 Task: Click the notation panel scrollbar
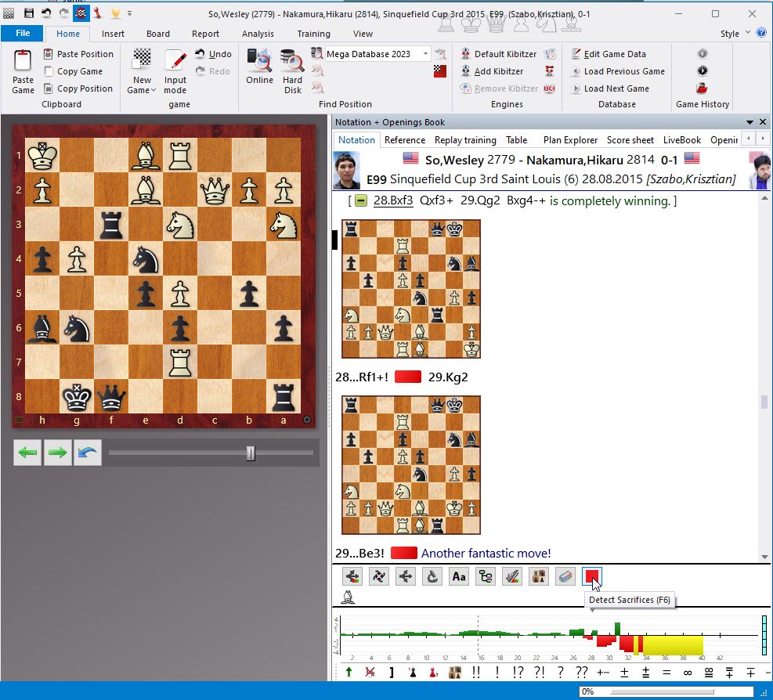pos(761,403)
